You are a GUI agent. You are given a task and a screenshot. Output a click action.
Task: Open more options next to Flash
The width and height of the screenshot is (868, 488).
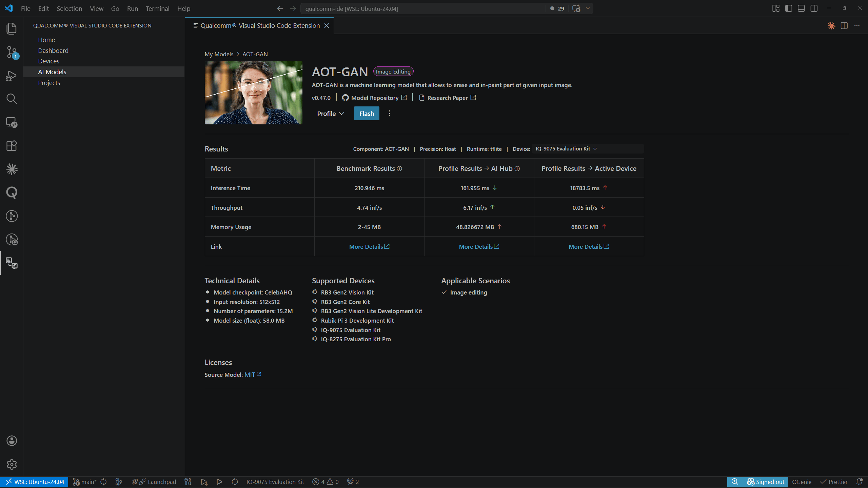389,114
